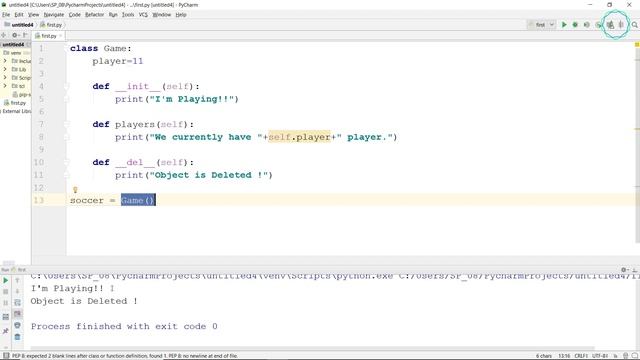This screenshot has height=360, width=640.
Task: Expand the Lib folder in project tree
Action: [x=5, y=69]
